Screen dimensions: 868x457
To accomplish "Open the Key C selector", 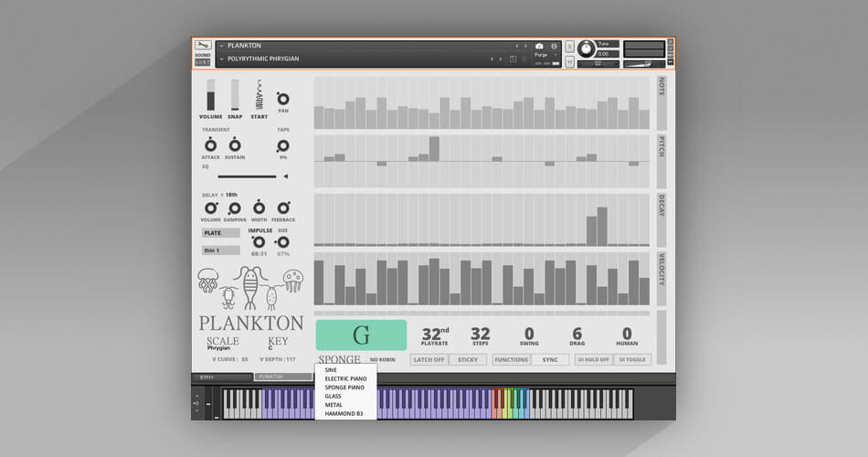I will click(278, 344).
